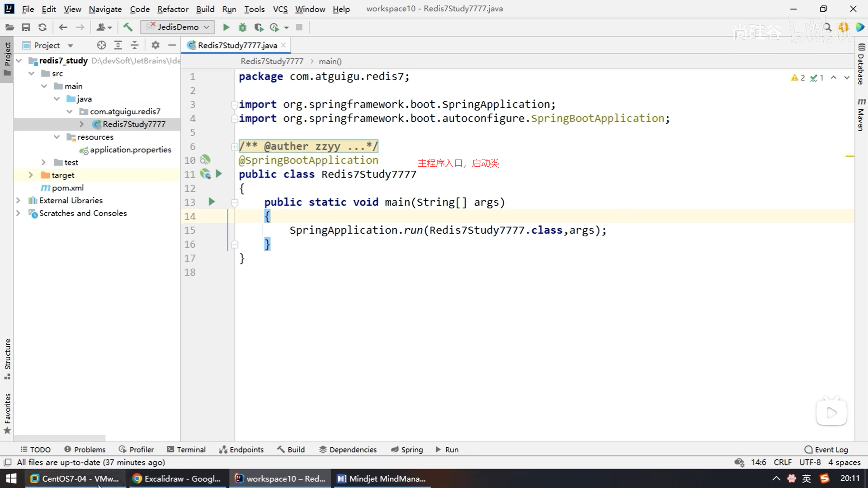Click the Synchronize refresh icon
The height and width of the screenshot is (488, 868).
click(42, 27)
